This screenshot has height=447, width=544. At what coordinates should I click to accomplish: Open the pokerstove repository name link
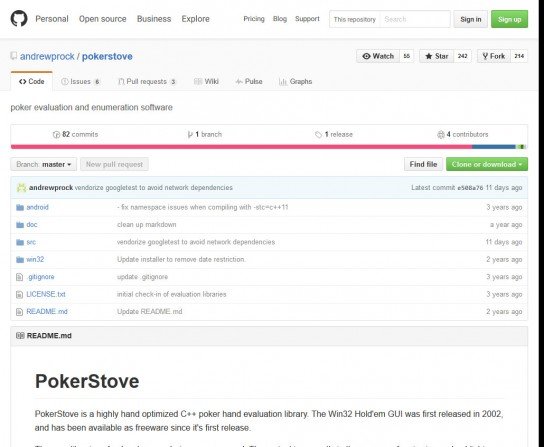(x=107, y=56)
